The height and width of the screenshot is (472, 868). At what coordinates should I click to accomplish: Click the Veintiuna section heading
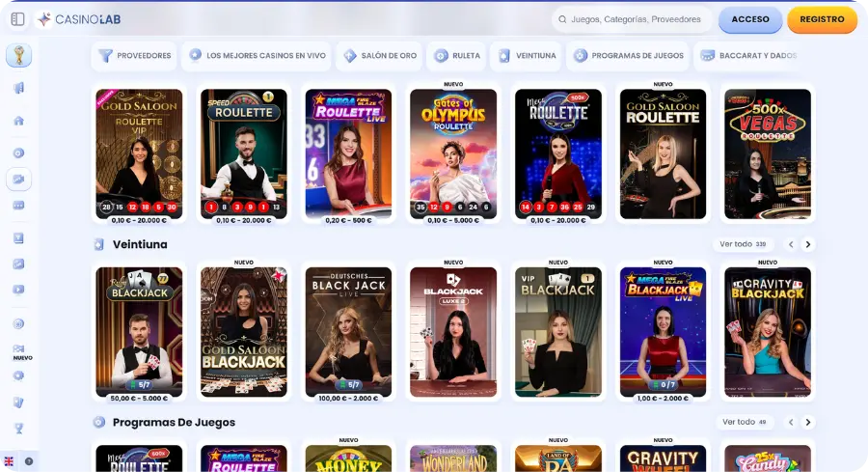[140, 244]
